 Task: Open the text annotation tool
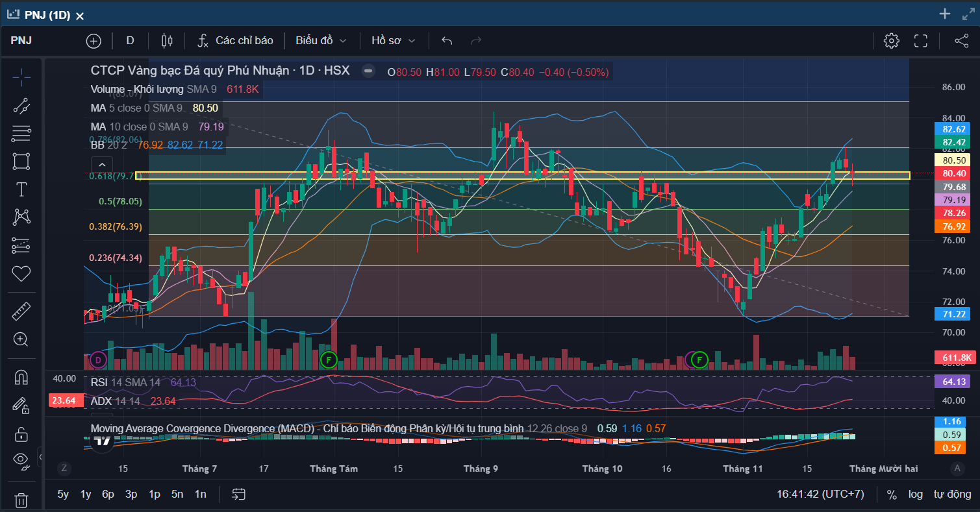click(21, 189)
